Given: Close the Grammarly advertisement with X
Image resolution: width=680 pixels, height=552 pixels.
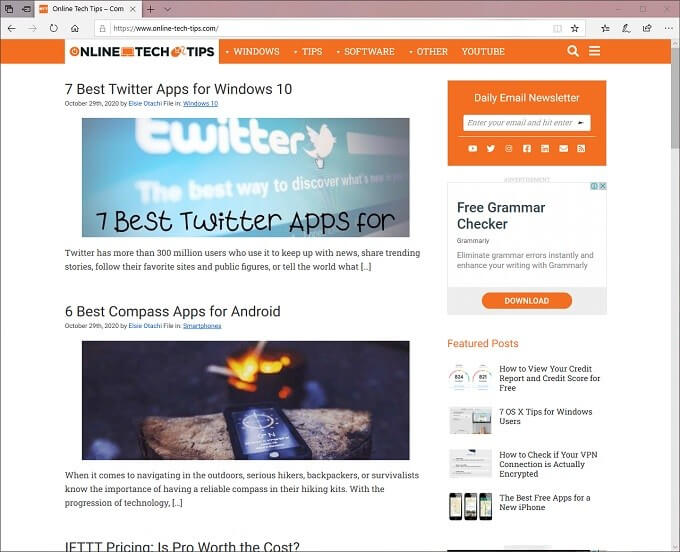Looking at the screenshot, I should click(602, 186).
